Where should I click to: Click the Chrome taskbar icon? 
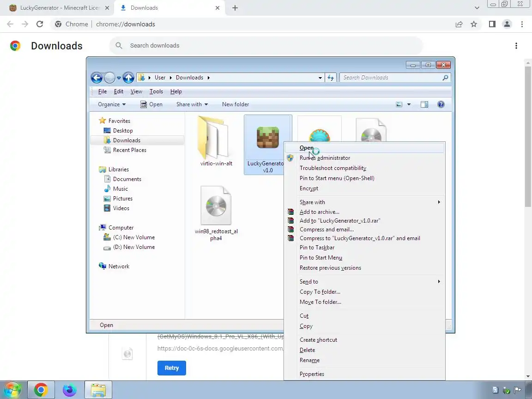coord(41,390)
